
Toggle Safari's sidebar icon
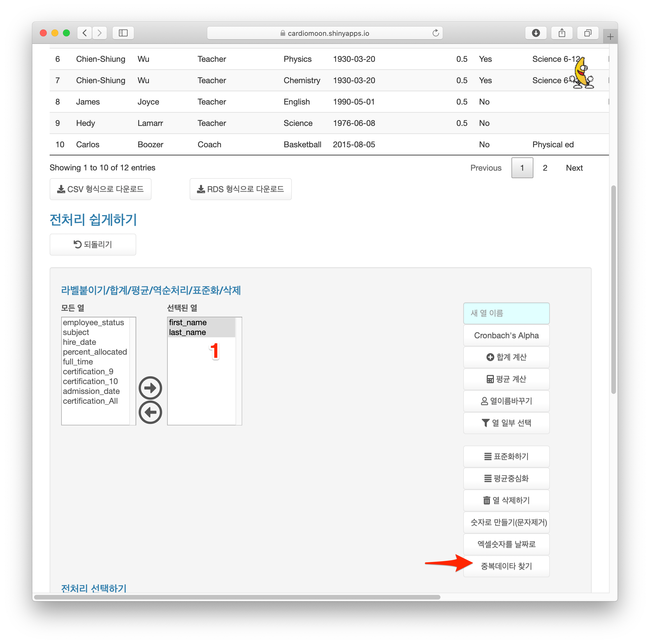[x=123, y=33]
